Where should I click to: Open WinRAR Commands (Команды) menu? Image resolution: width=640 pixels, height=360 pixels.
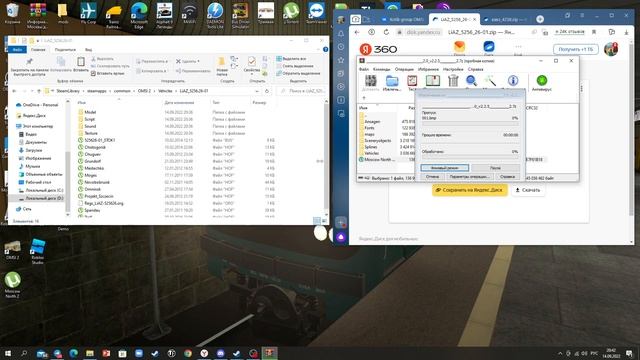381,69
